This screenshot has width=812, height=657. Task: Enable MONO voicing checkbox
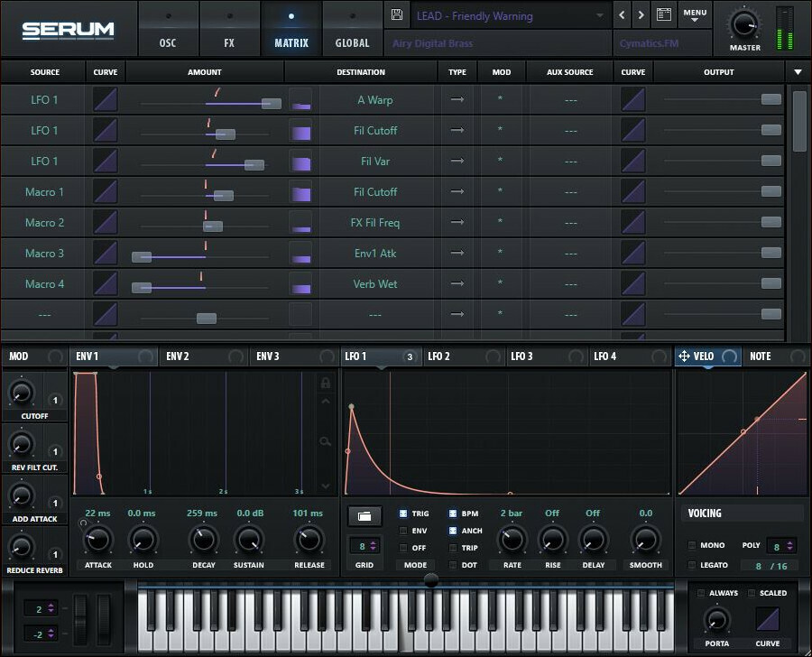(692, 545)
